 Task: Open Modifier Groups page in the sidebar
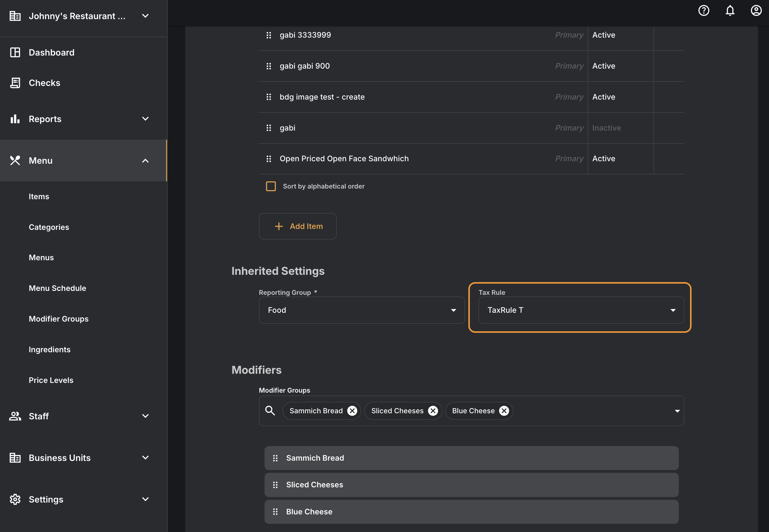[x=59, y=319]
